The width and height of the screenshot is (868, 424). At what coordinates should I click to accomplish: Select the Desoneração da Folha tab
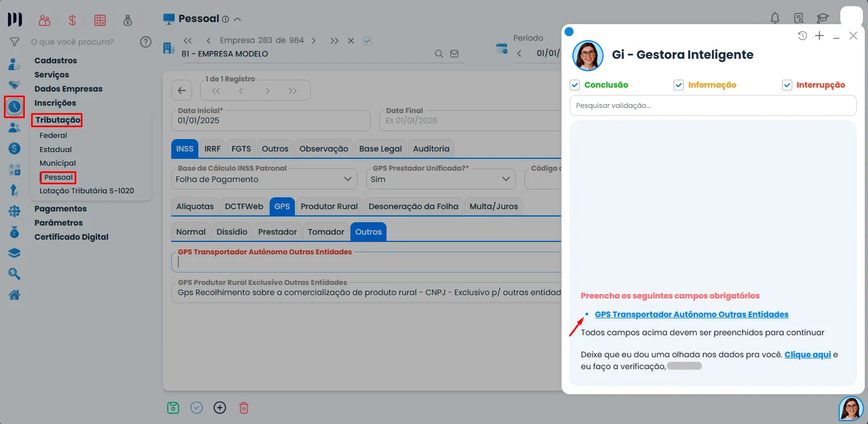tap(414, 206)
